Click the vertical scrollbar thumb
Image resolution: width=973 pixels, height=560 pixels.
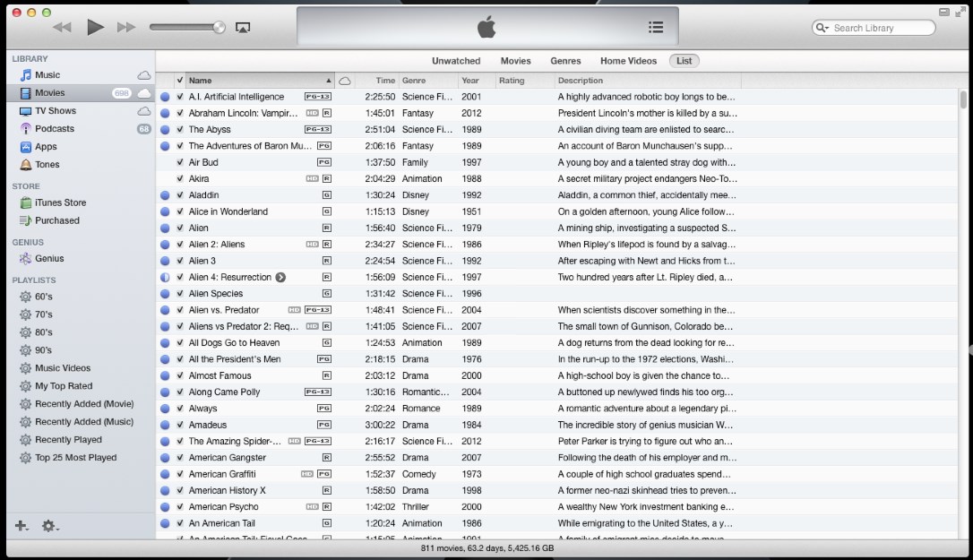tap(963, 99)
